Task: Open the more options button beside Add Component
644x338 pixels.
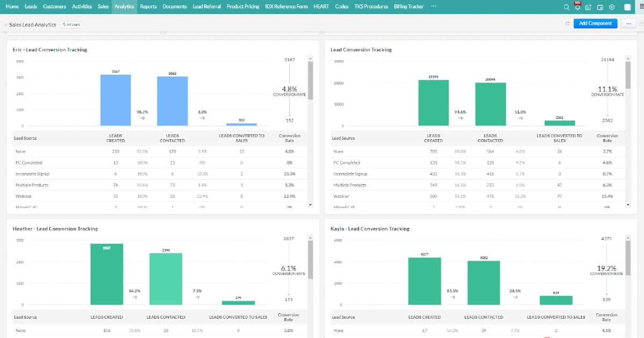Action: point(628,24)
